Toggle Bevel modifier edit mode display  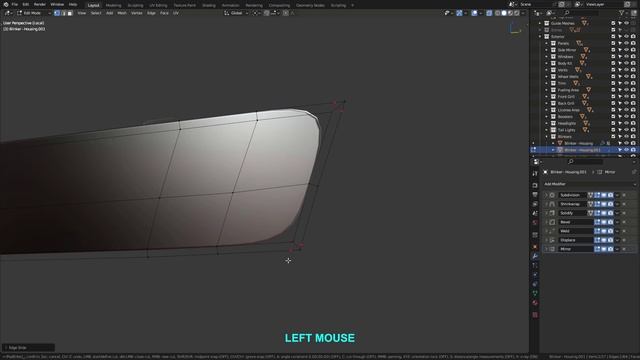[597, 222]
